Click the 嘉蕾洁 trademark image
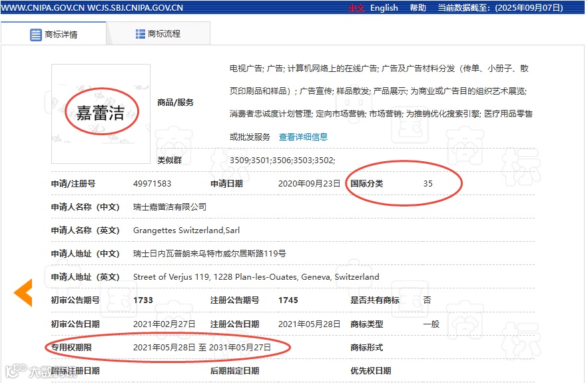Image resolution: width=588 pixels, height=383 pixels. [x=101, y=114]
